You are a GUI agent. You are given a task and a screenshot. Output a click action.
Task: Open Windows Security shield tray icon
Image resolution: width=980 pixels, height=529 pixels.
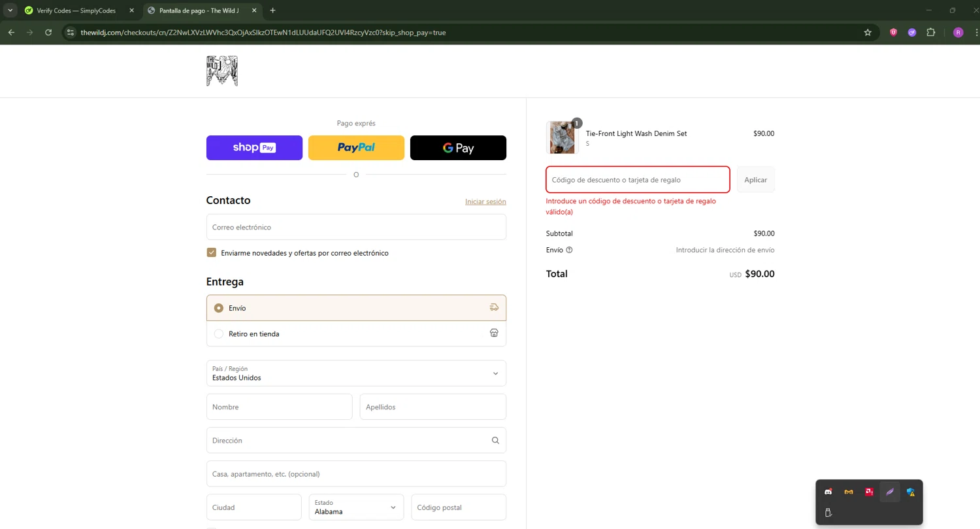coord(911,492)
